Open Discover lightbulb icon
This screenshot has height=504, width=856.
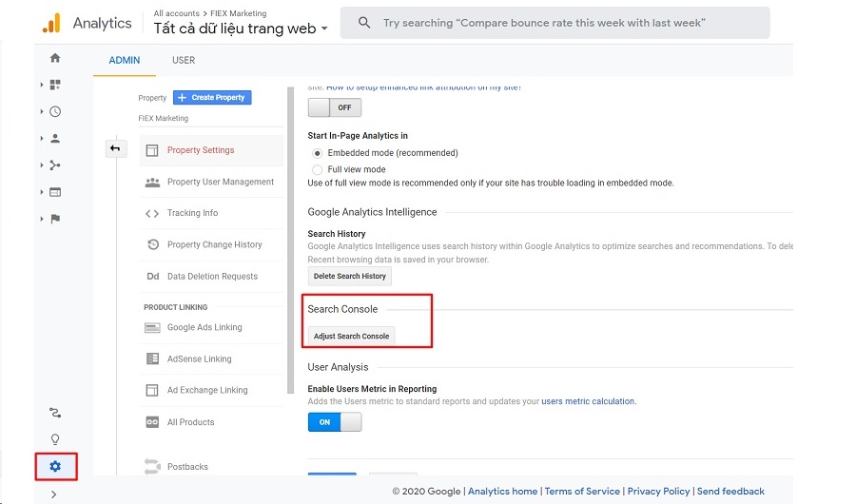point(55,439)
